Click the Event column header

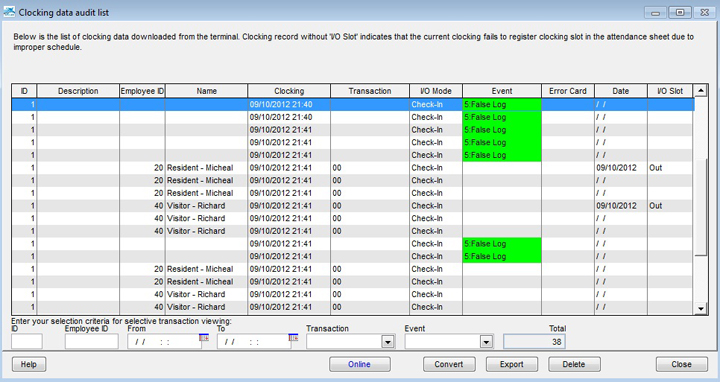coord(502,91)
